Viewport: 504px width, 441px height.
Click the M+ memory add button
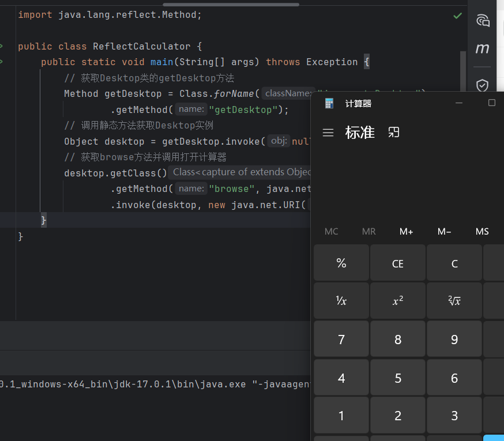click(x=406, y=231)
